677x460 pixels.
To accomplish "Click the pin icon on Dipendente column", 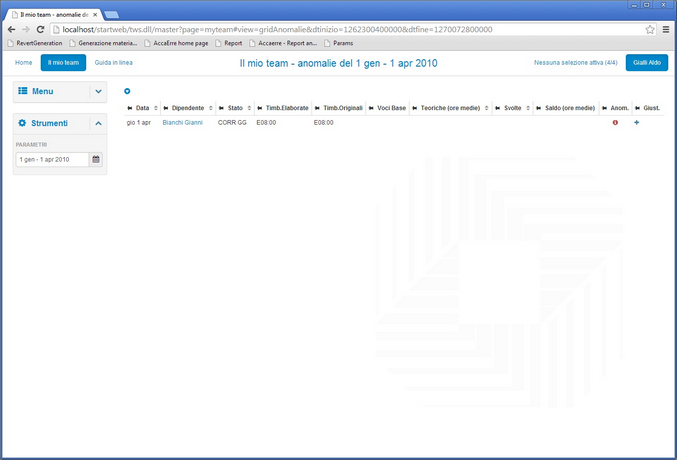I will coord(166,108).
